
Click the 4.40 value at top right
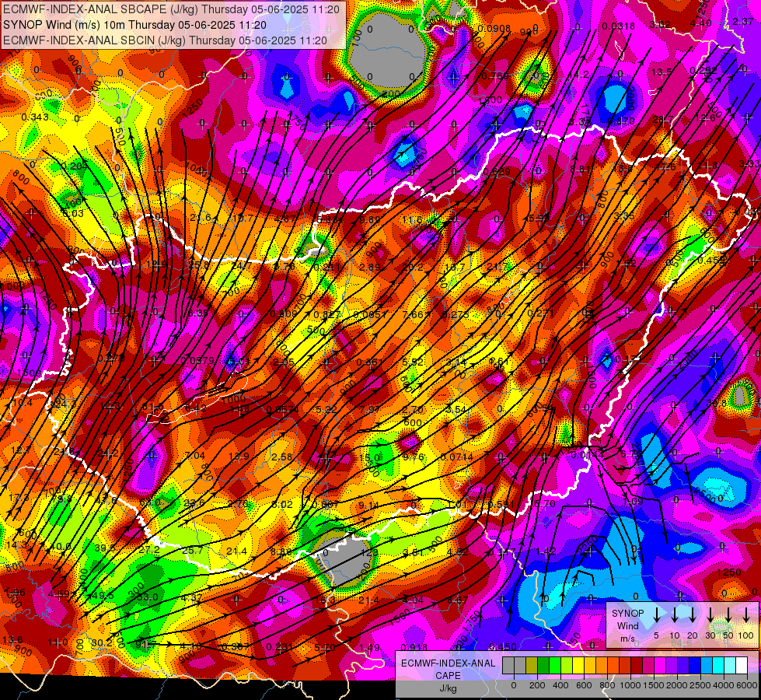pos(700,23)
